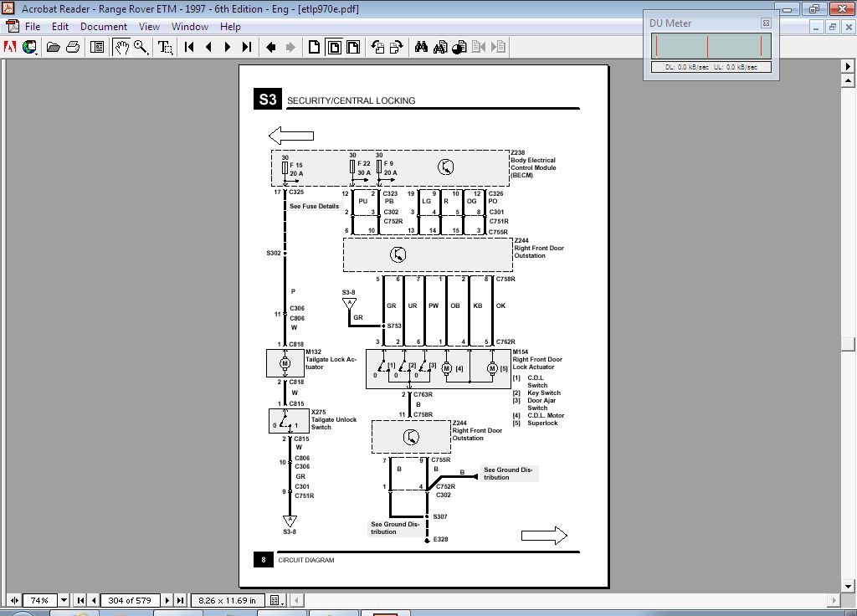
Task: Go to previous view arrow
Action: tap(270, 47)
